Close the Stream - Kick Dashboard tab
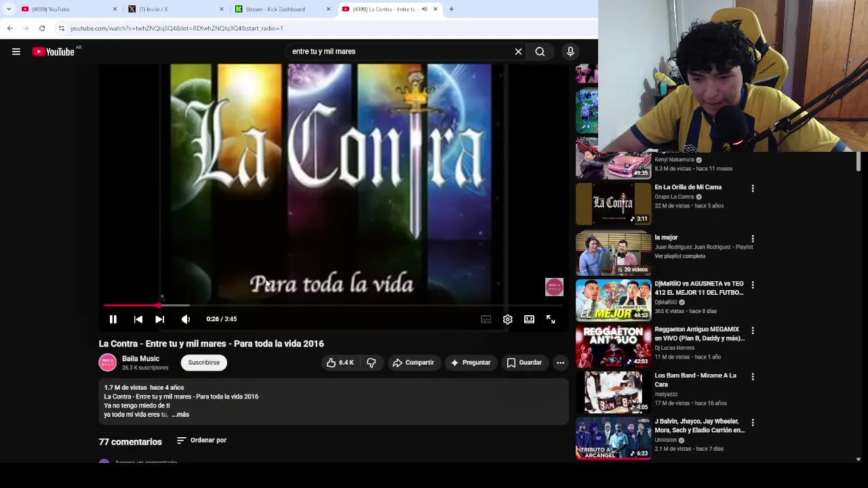 point(328,9)
